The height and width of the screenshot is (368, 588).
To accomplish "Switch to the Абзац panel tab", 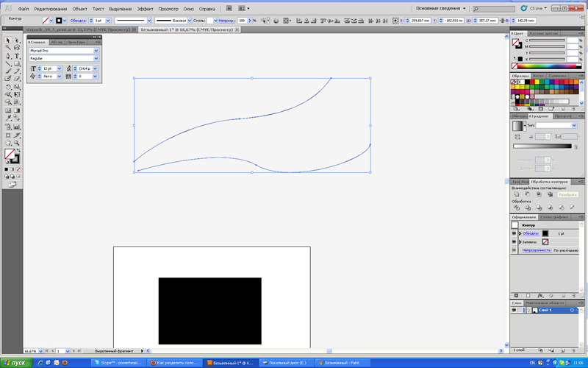I will 57,42.
